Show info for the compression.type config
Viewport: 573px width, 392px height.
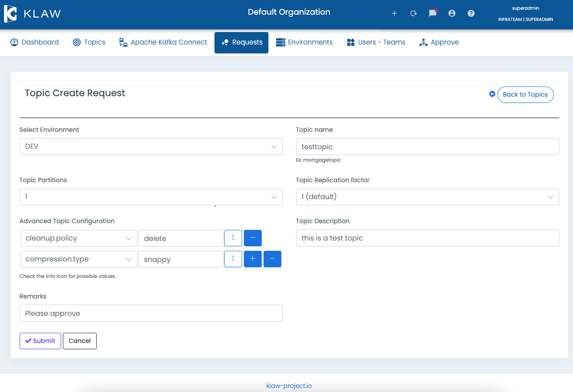(233, 259)
